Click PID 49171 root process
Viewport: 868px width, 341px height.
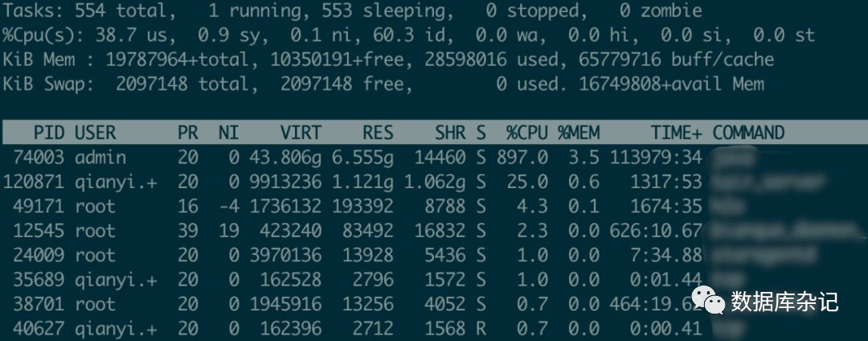click(434, 207)
